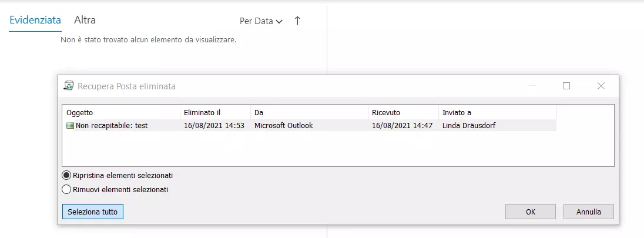This screenshot has height=238, width=644.
Task: Click the message icon beside Non recapitabile: test
Action: pos(70,126)
